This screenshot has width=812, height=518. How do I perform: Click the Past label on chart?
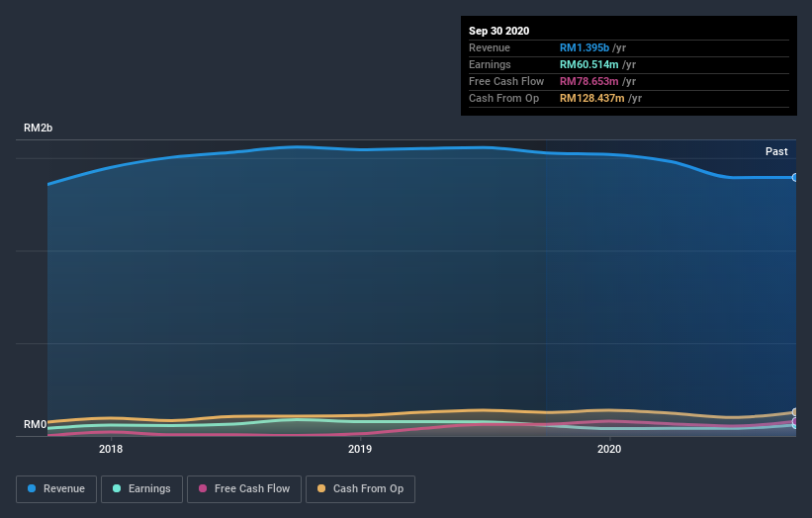[x=776, y=151]
